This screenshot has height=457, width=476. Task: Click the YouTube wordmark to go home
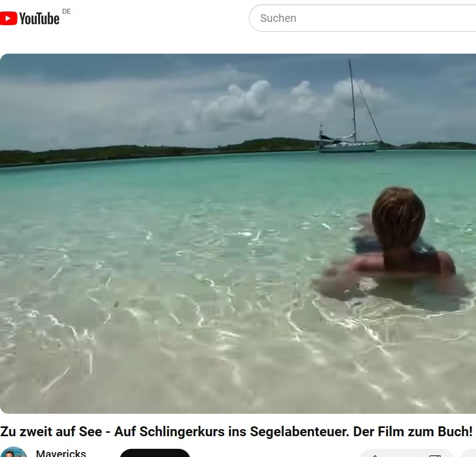(x=39, y=19)
